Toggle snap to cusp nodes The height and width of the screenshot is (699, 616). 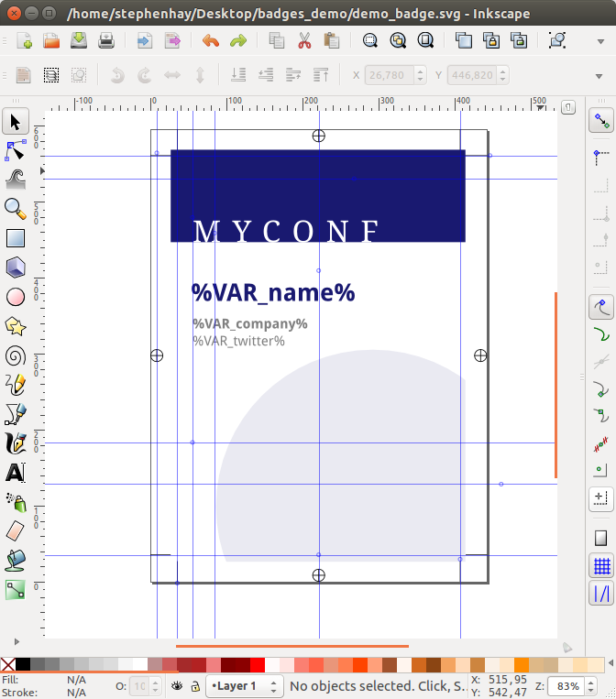(601, 388)
